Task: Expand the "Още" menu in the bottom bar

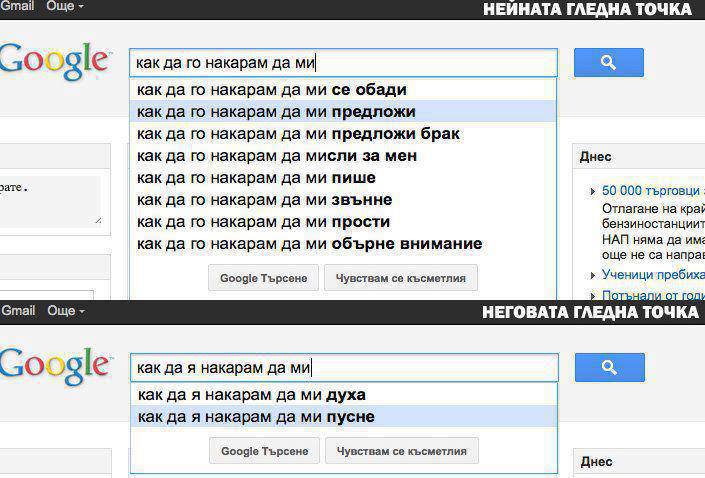Action: click(66, 311)
